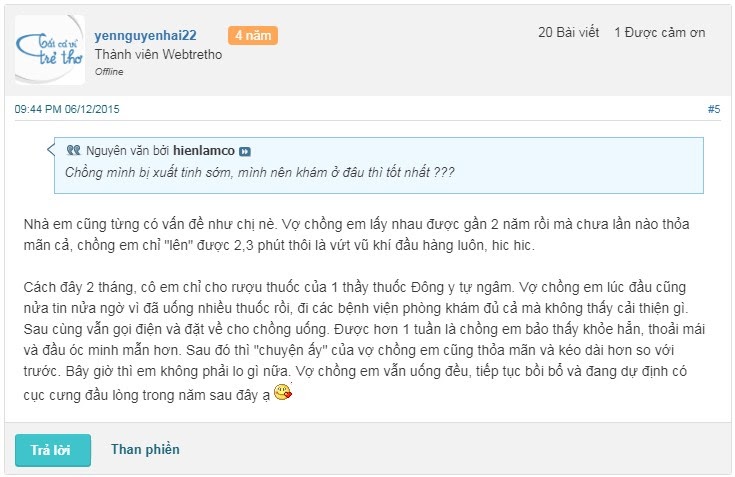735x477 pixels.
Task: Click the quoted question text by hienlamco
Action: coord(260,172)
